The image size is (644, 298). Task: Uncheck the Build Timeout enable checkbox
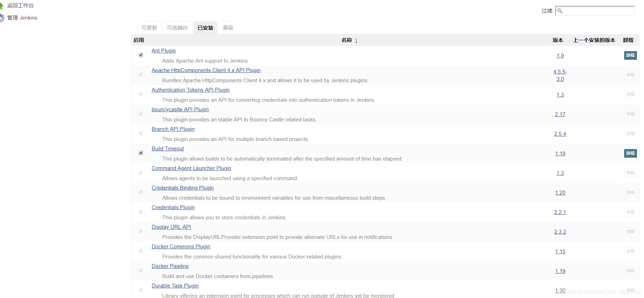141,153
